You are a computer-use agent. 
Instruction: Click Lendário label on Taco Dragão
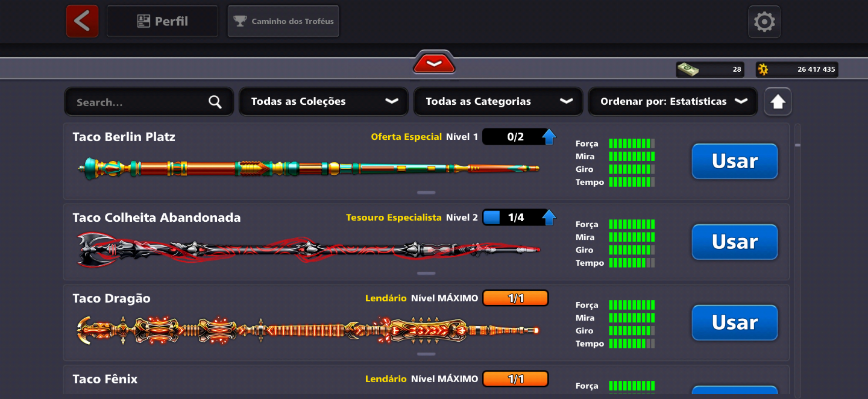click(386, 298)
